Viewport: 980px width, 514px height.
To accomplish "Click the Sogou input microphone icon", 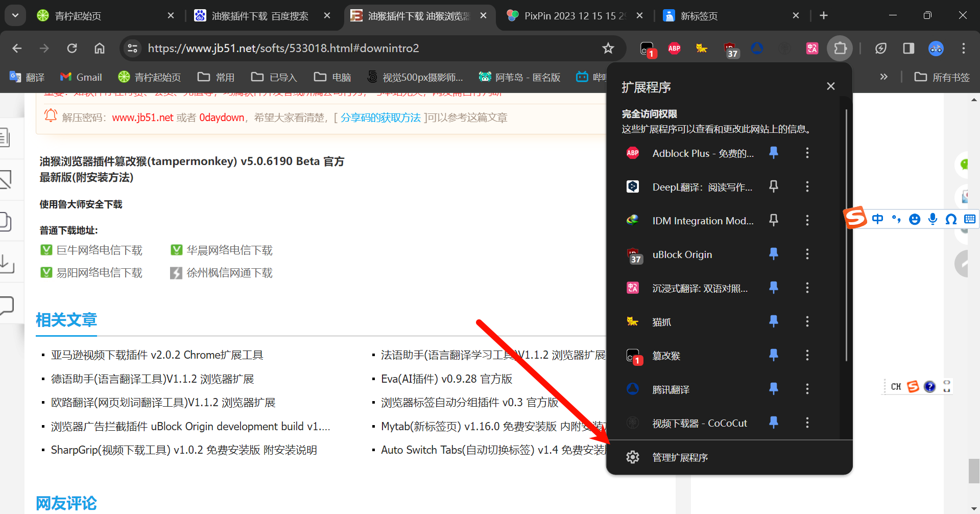I will 933,219.
